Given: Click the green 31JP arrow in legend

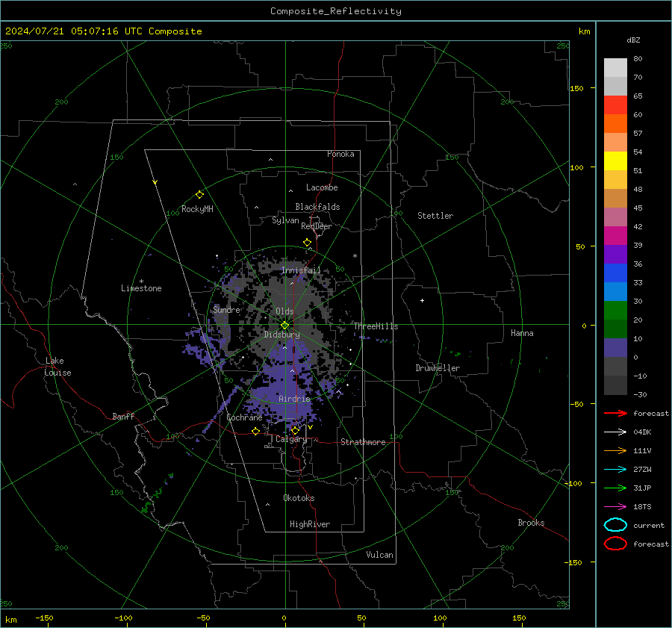Looking at the screenshot, I should [x=615, y=488].
